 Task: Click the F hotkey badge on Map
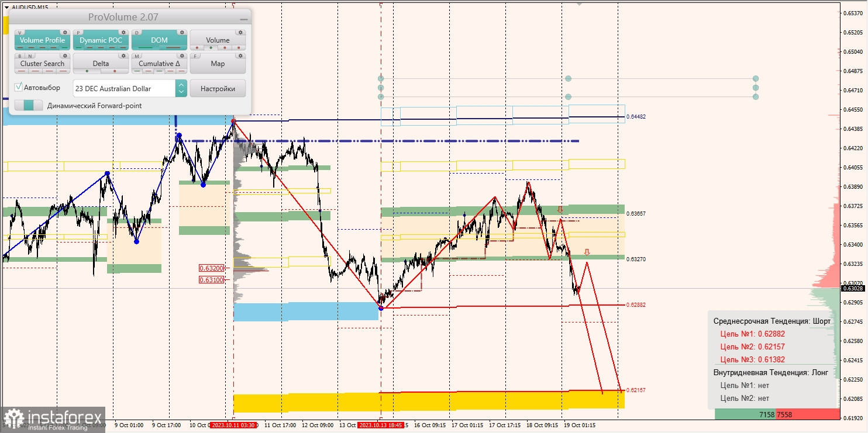(x=195, y=56)
